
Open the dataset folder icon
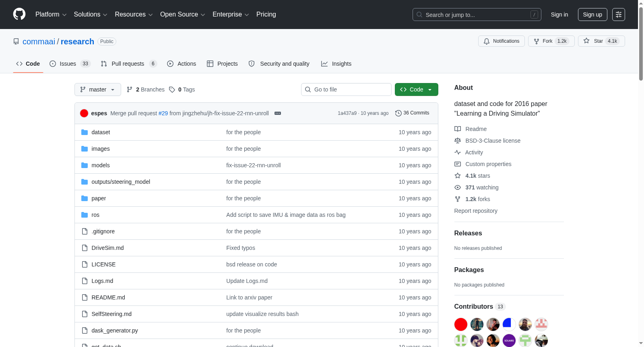[85, 132]
